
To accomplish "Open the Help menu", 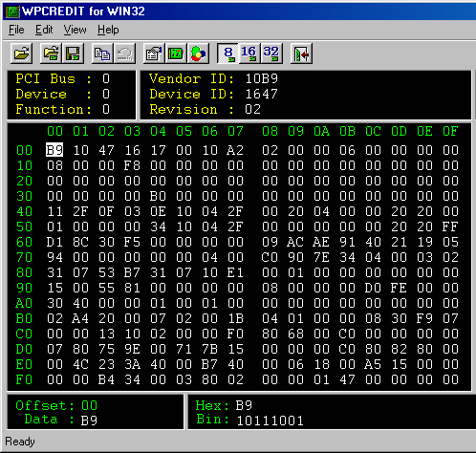I will 108,30.
